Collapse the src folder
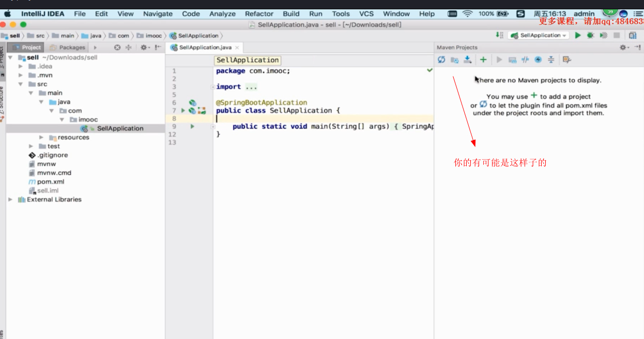The width and height of the screenshot is (644, 339). pyautogui.click(x=21, y=84)
